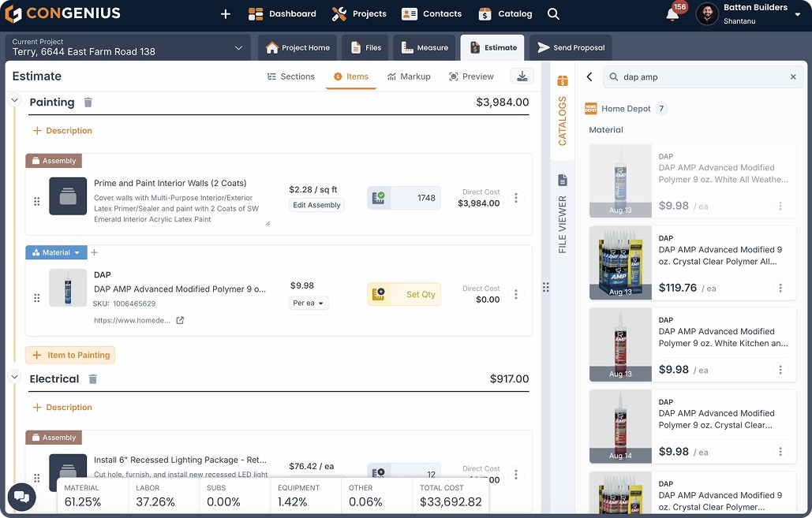This screenshot has height=518, width=812.
Task: Collapse the Painting section chevron
Action: click(x=14, y=100)
